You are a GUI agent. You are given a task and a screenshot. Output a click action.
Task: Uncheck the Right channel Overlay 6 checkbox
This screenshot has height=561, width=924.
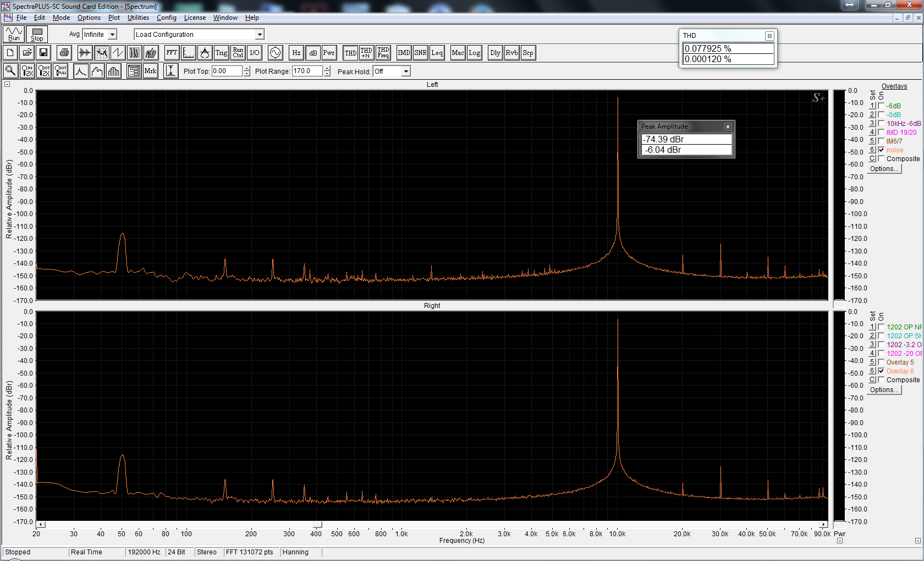coord(881,371)
